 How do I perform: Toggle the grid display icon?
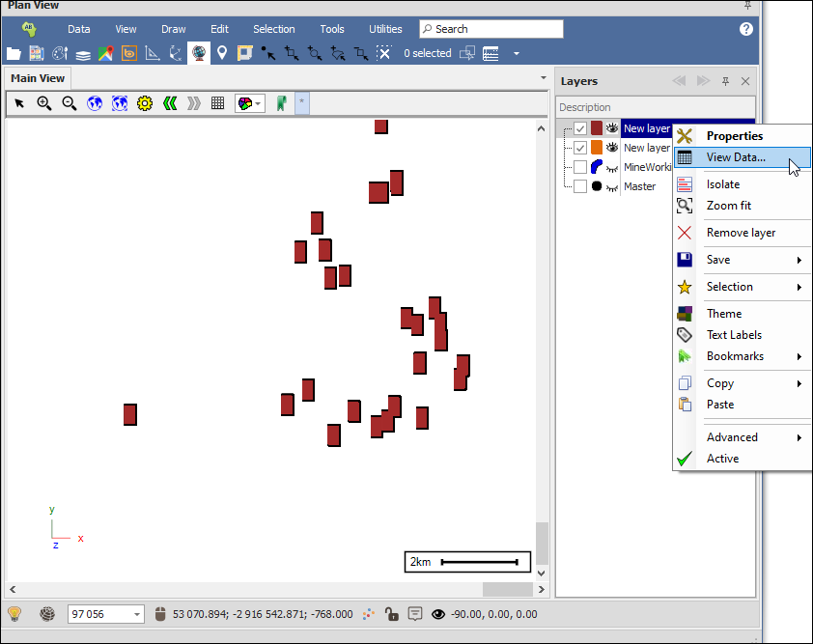218,103
